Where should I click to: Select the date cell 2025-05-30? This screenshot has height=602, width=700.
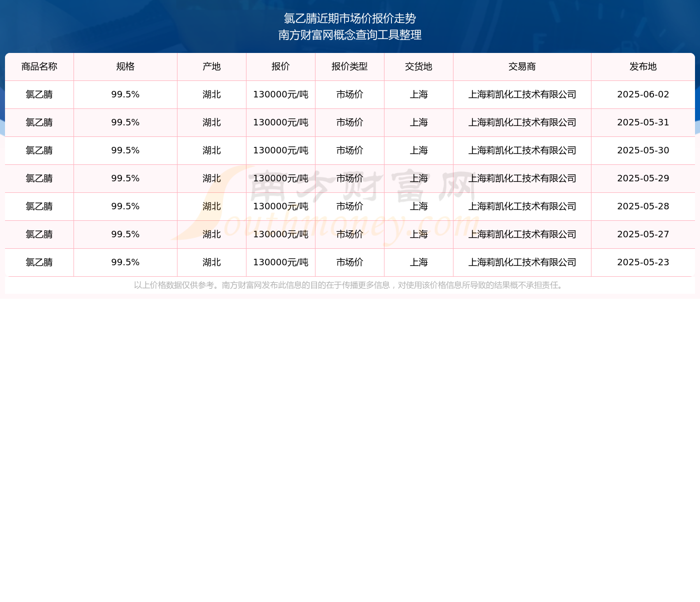tap(643, 150)
